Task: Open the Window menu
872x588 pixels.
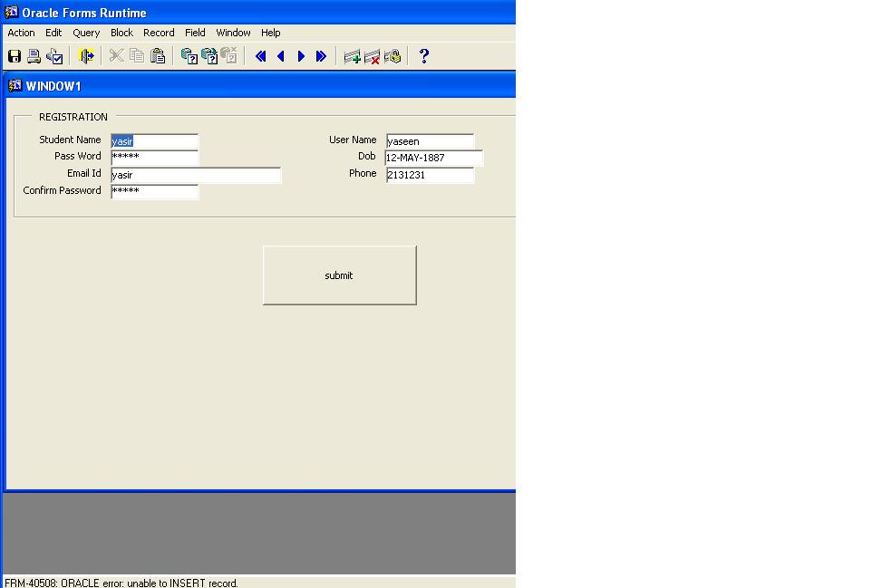Action: tap(234, 33)
